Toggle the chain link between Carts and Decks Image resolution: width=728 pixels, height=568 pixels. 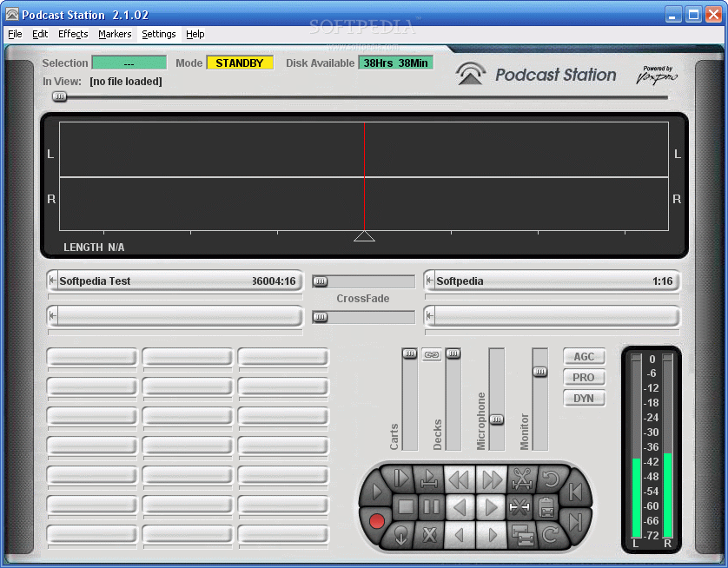pos(431,354)
